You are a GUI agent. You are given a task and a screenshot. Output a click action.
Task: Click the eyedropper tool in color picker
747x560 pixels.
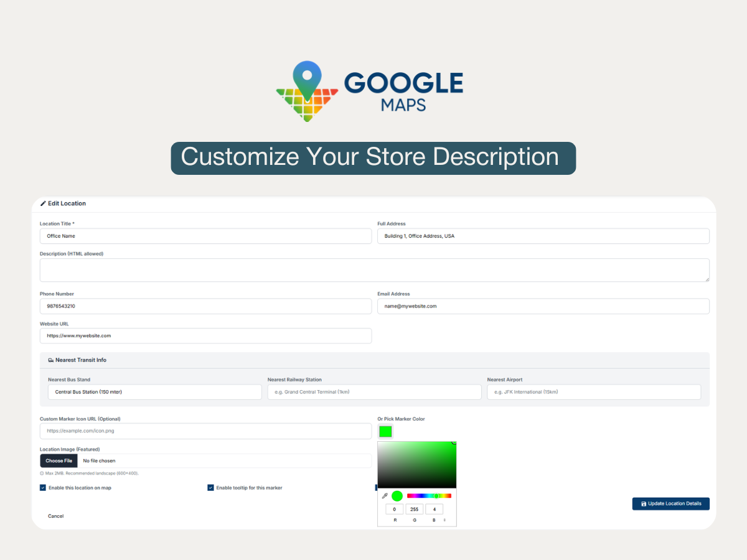(385, 496)
